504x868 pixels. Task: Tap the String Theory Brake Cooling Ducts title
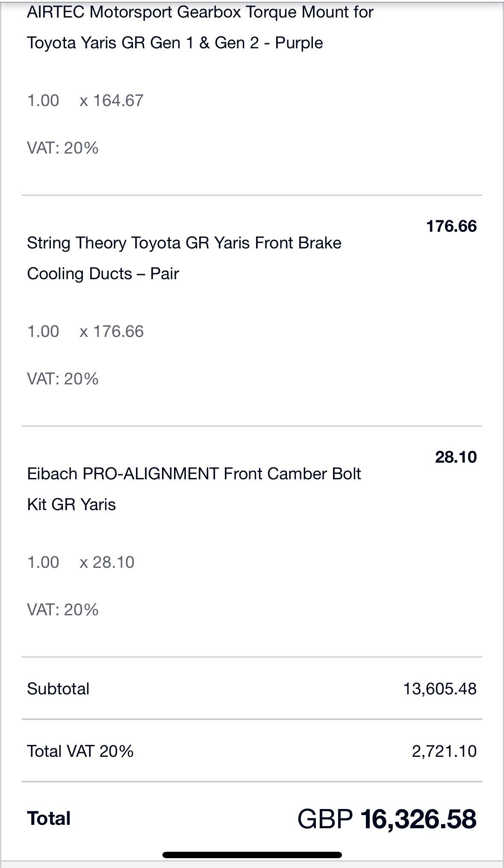(184, 258)
